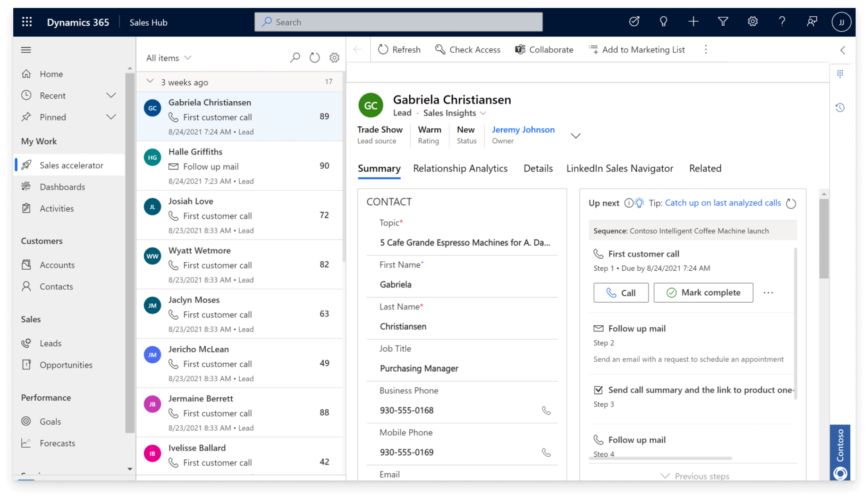
Task: Open the history clock icon on right rail
Action: point(840,107)
